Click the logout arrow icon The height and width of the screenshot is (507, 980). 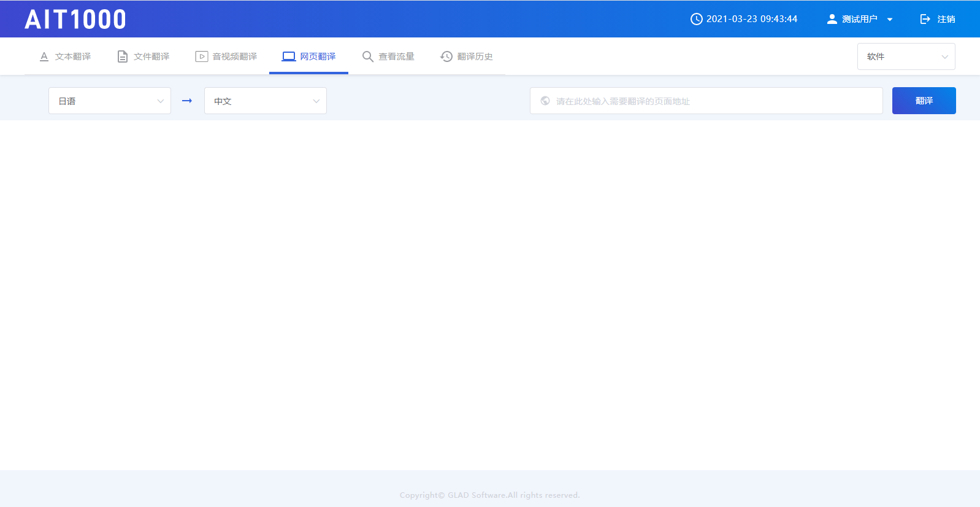coord(925,19)
